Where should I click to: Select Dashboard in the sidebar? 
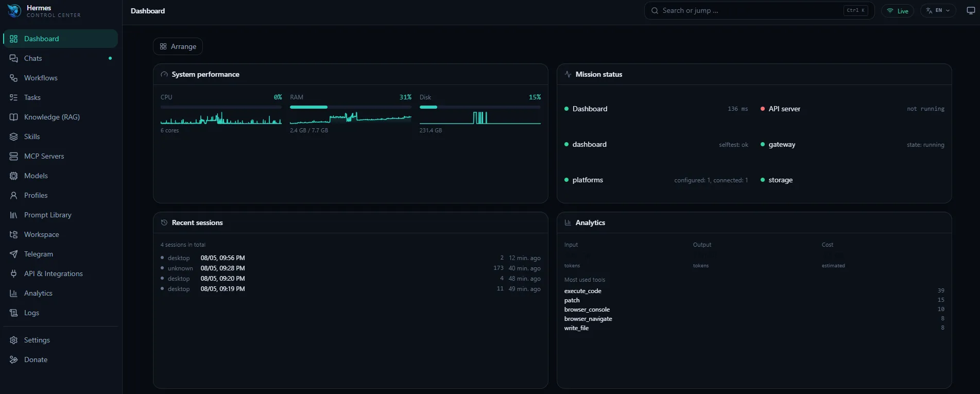point(60,39)
